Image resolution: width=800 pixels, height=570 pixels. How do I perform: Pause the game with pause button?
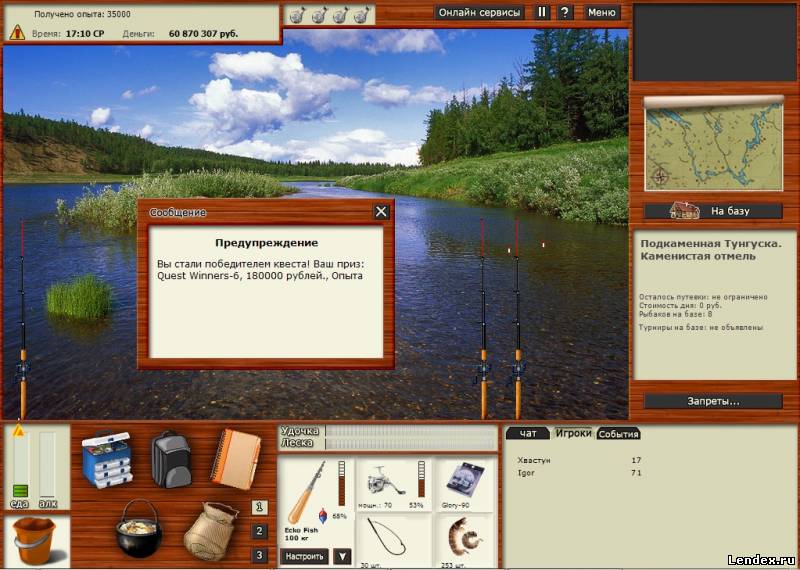(542, 12)
